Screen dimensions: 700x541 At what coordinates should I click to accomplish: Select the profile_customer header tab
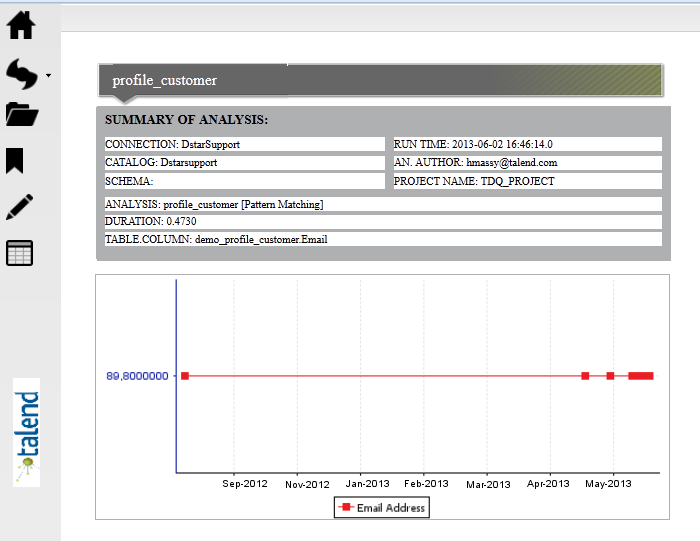(165, 80)
